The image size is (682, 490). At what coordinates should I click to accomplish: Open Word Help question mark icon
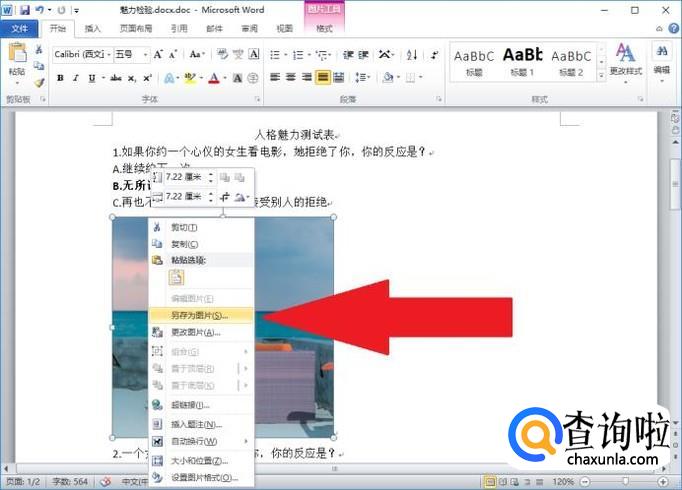coord(673,29)
